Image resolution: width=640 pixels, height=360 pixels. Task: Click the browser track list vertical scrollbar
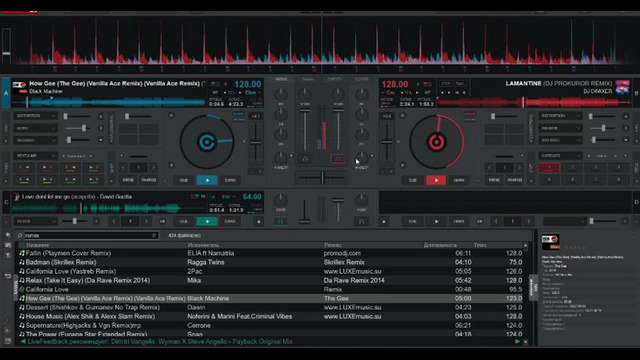click(x=526, y=293)
